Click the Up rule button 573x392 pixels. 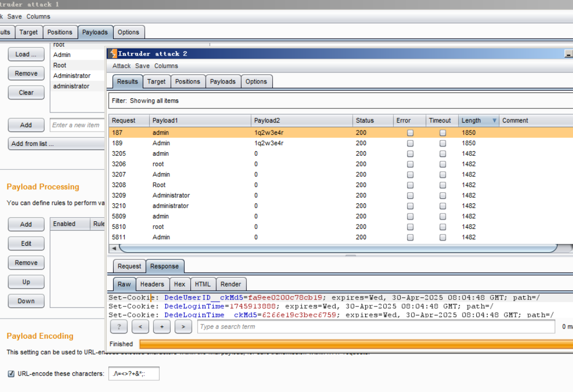26,282
